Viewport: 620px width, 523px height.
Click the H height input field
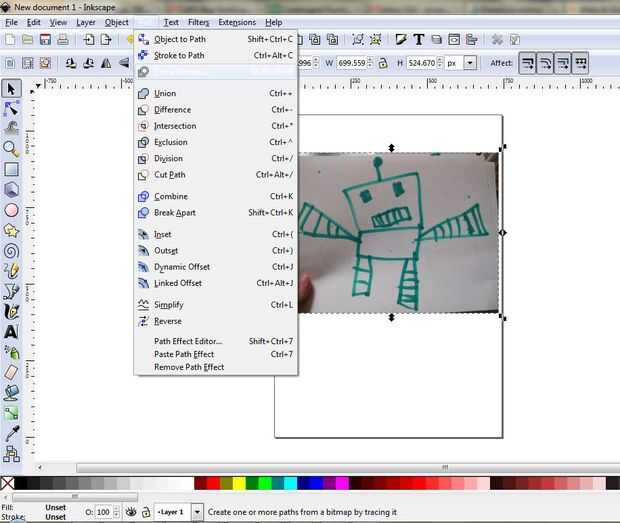422,63
